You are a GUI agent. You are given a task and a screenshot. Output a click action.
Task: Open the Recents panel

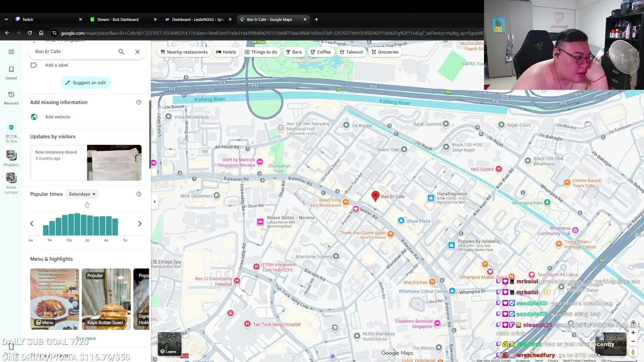pyautogui.click(x=11, y=98)
